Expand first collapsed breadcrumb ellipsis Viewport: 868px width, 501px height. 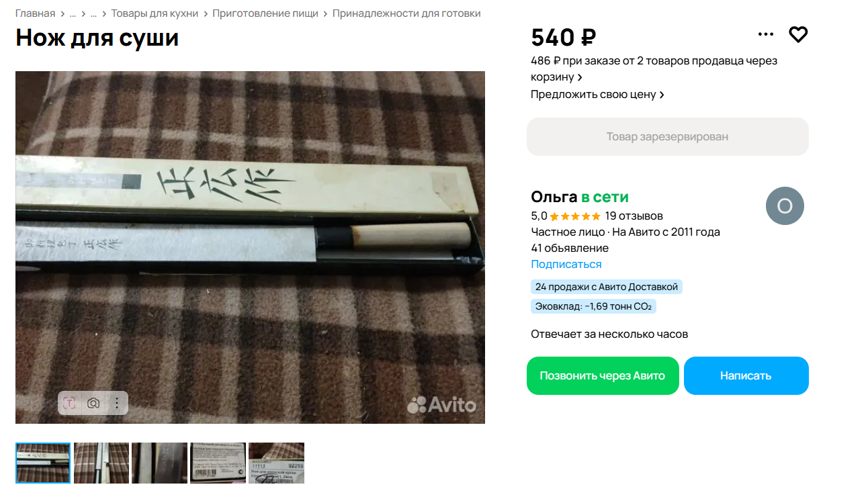(73, 13)
